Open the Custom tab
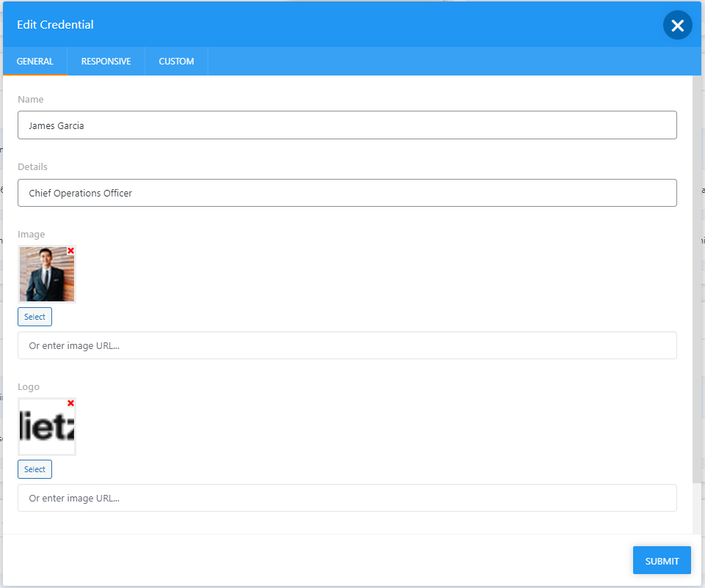The height and width of the screenshot is (588, 705). point(176,61)
